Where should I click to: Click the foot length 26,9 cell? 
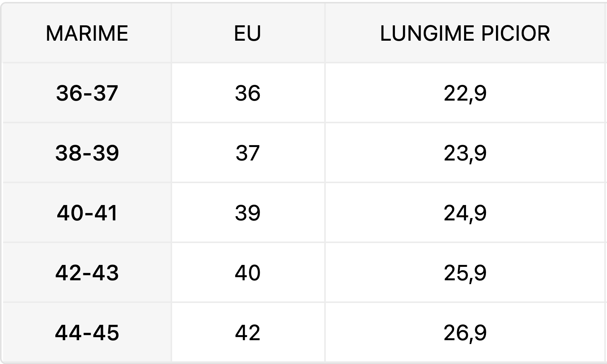pos(466,333)
